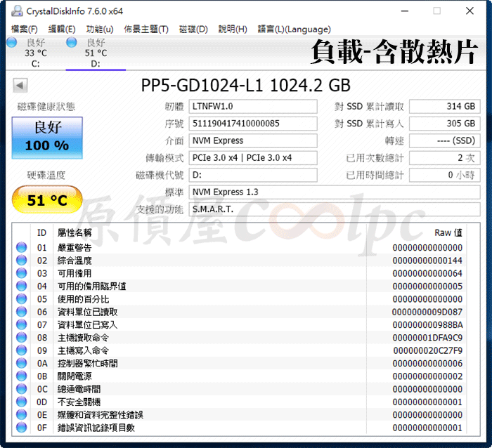Screen dimensions: 492x448
Task: Open the 語言(L)(Language) menu
Action: pyautogui.click(x=294, y=29)
